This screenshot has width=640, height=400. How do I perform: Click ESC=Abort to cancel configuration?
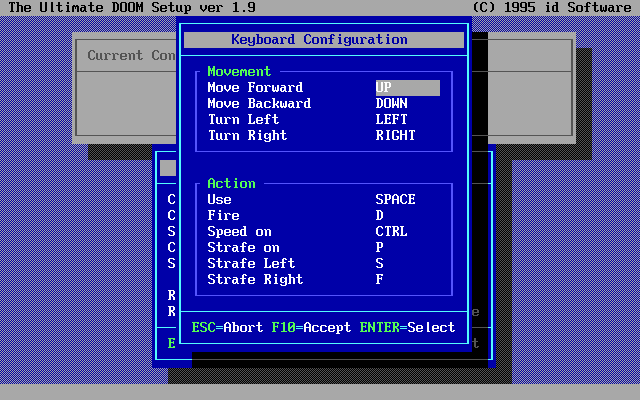(x=227, y=327)
